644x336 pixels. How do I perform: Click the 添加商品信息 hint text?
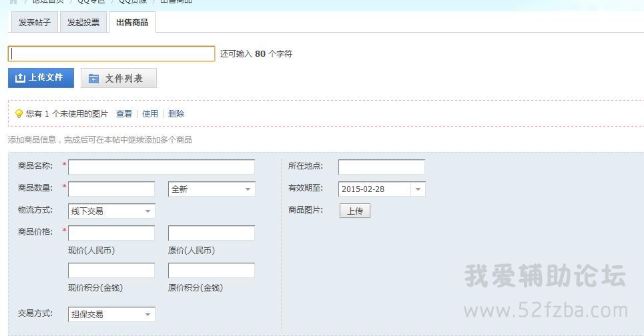tap(100, 140)
